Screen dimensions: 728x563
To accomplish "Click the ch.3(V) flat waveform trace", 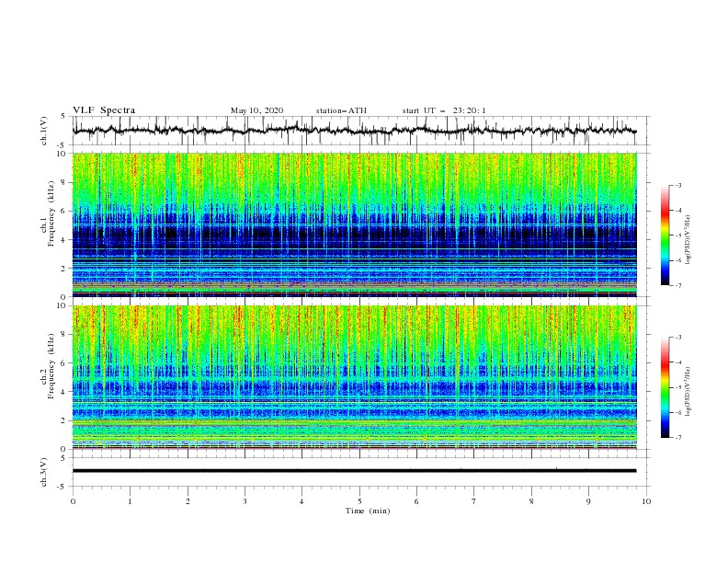I will click(x=354, y=471).
